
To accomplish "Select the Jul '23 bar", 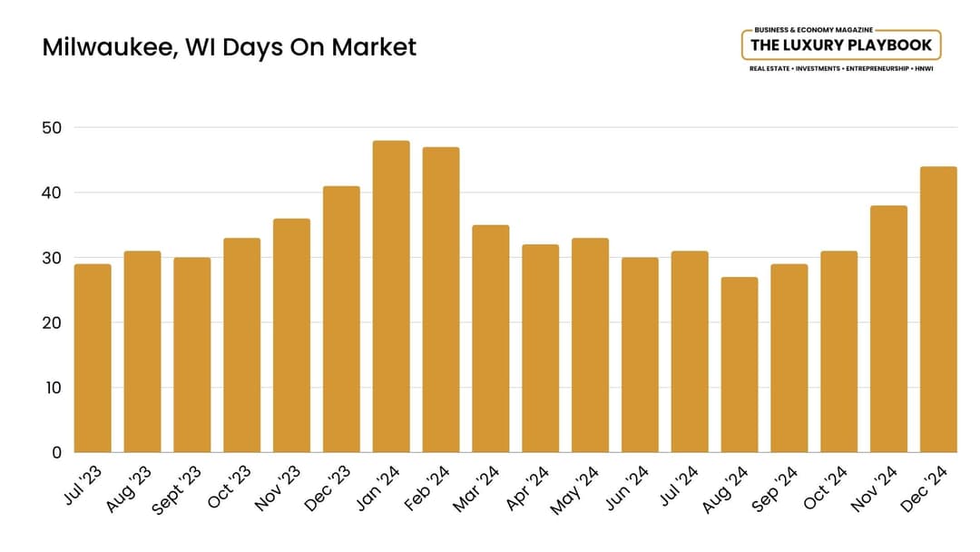I will tap(93, 359).
